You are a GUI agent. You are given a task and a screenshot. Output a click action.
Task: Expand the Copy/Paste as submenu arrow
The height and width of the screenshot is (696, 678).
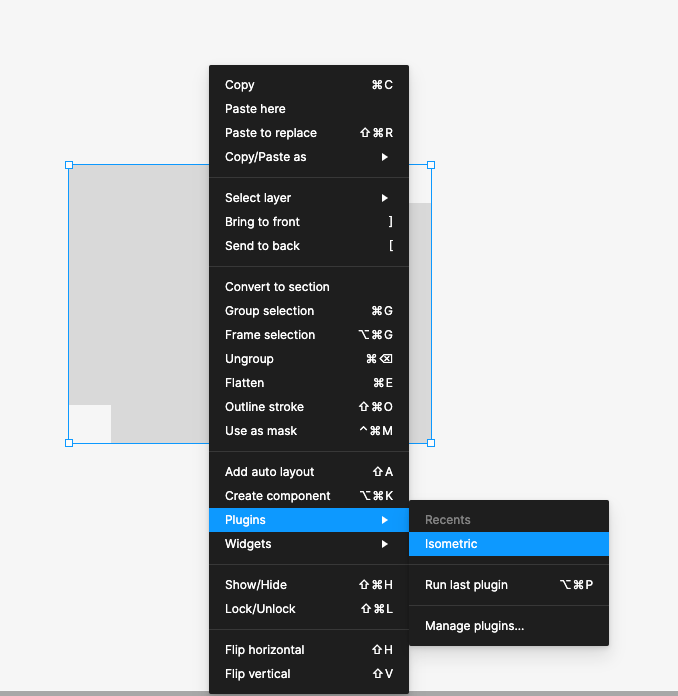pos(385,157)
